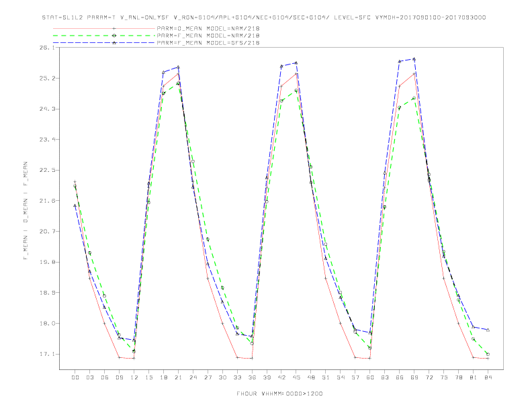Click the vertical axis title F_MEAN | O_MEAN | F_MEAN
532x411 pixels.
click(26, 211)
